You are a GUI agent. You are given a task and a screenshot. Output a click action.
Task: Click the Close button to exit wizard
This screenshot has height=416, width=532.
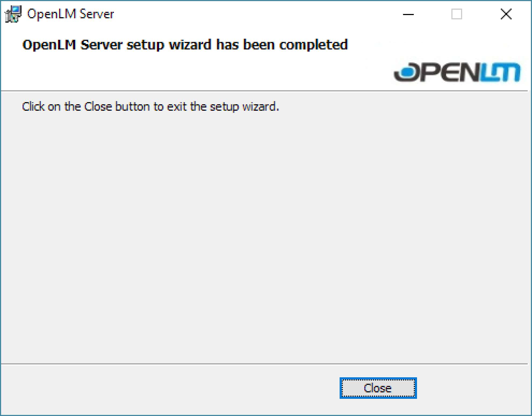pyautogui.click(x=378, y=388)
